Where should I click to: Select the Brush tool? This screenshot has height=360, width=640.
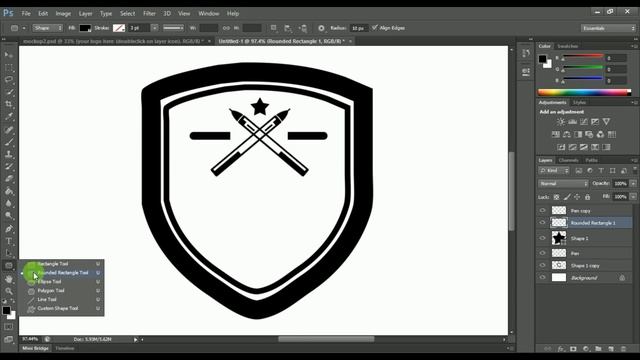click(x=9, y=142)
